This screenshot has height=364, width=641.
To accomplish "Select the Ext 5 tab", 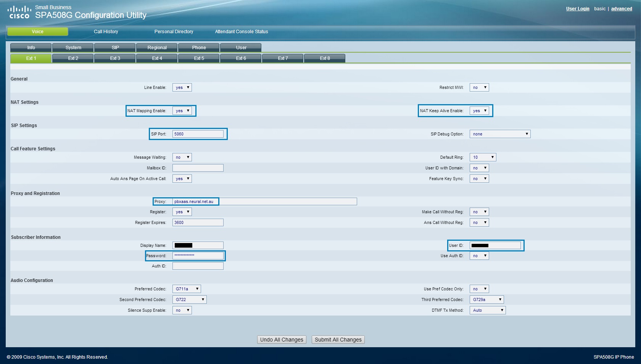I will (x=199, y=58).
